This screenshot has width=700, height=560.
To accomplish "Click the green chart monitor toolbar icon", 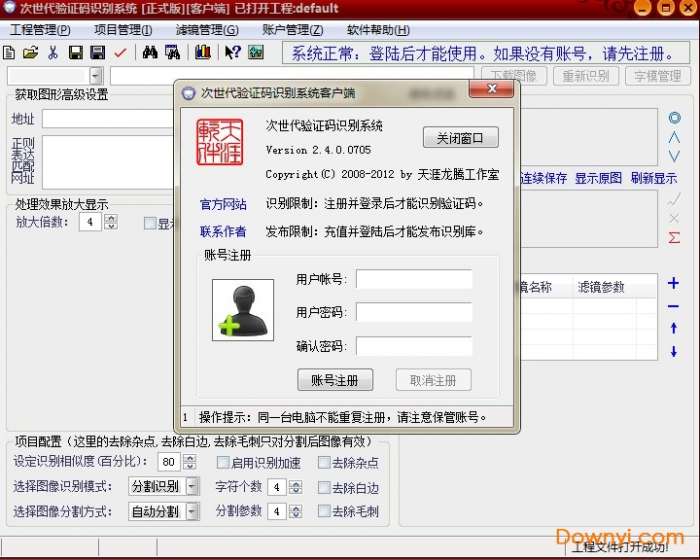I will 256,53.
